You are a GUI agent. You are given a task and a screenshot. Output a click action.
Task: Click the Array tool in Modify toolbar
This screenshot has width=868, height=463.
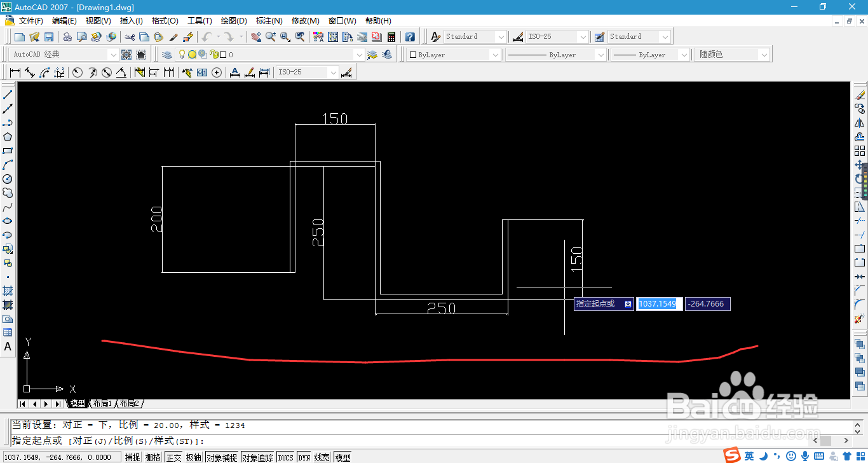(860, 151)
